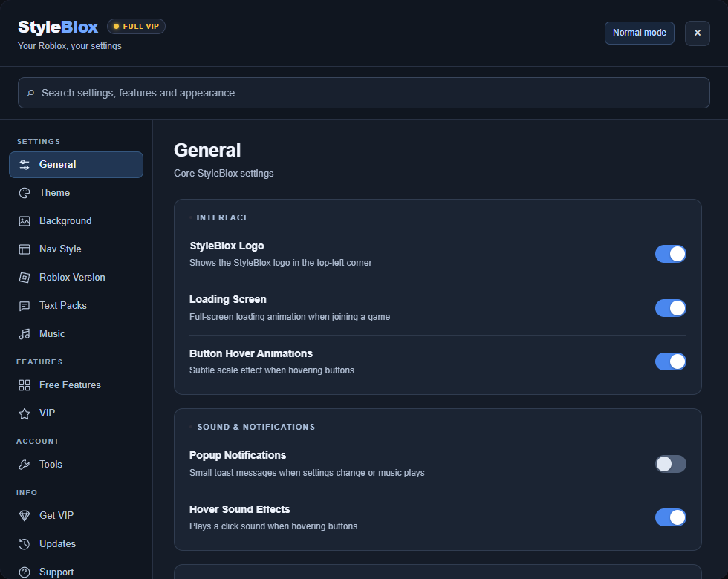Click the StyleBlox logo title
728x579 pixels.
[x=58, y=27]
